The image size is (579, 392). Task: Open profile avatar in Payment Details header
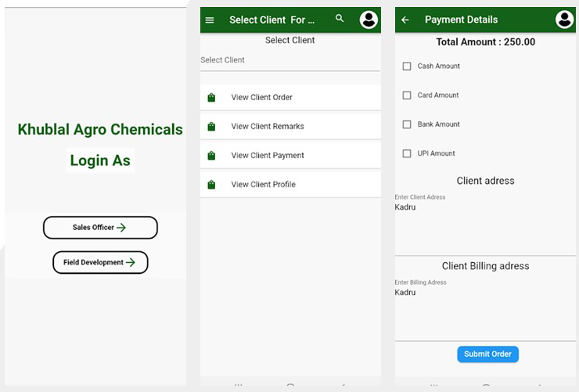coord(565,20)
